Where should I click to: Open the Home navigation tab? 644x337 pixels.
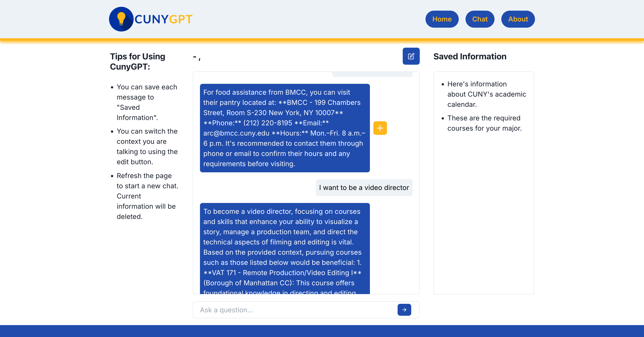coord(442,19)
